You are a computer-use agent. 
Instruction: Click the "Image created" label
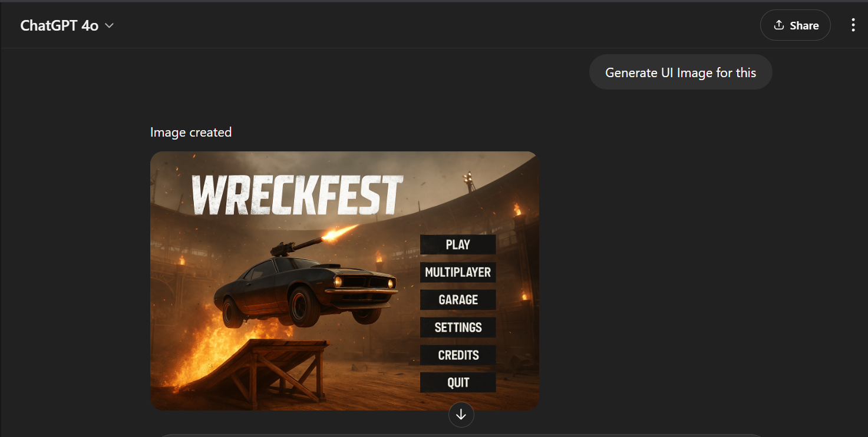(191, 133)
